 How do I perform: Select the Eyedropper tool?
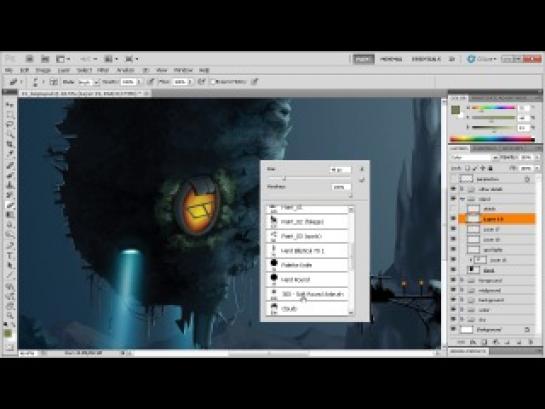(9, 154)
